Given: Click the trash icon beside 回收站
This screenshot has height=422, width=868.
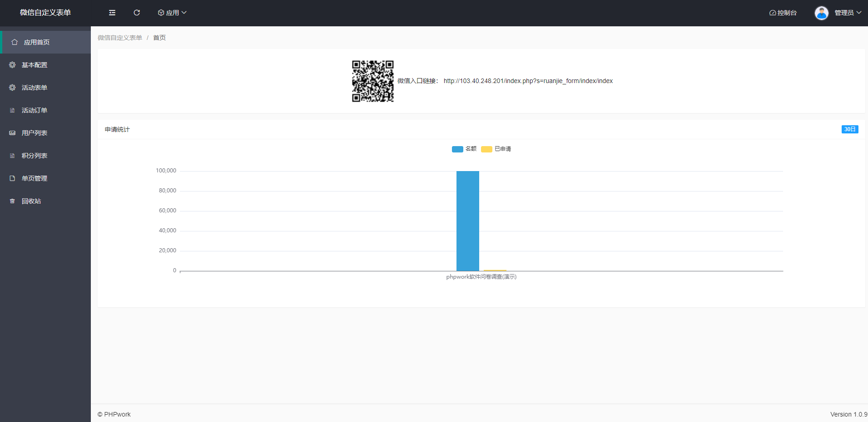Looking at the screenshot, I should [x=12, y=201].
